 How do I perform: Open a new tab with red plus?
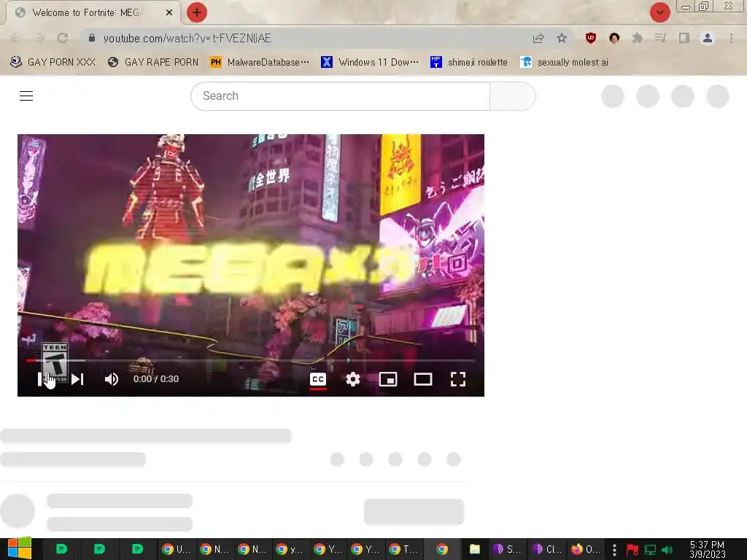pos(197,12)
